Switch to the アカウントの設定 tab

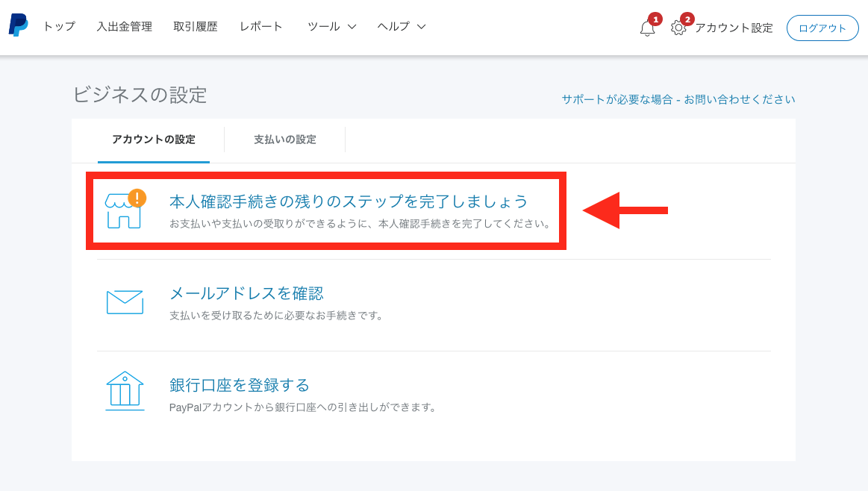click(x=154, y=140)
